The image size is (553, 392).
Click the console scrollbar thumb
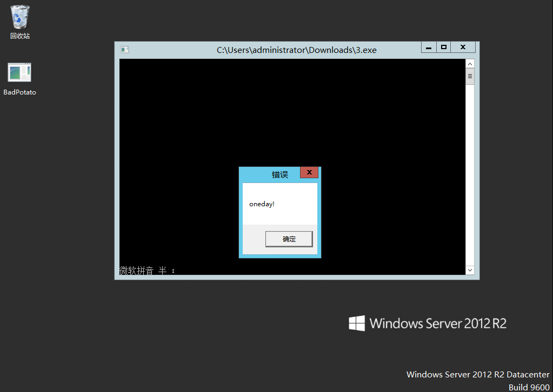click(x=469, y=77)
